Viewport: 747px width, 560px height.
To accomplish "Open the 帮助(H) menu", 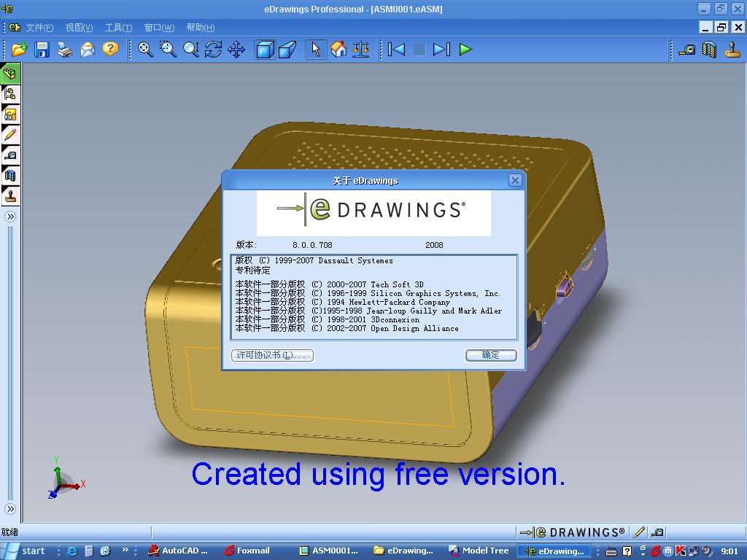I will pyautogui.click(x=200, y=28).
